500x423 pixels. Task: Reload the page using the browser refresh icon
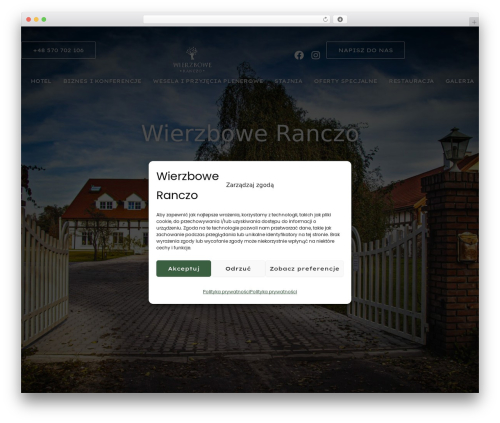point(325,19)
